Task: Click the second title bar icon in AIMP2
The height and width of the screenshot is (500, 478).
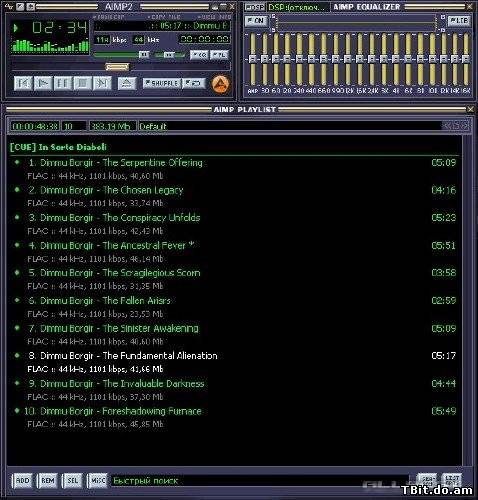Action: [20, 6]
